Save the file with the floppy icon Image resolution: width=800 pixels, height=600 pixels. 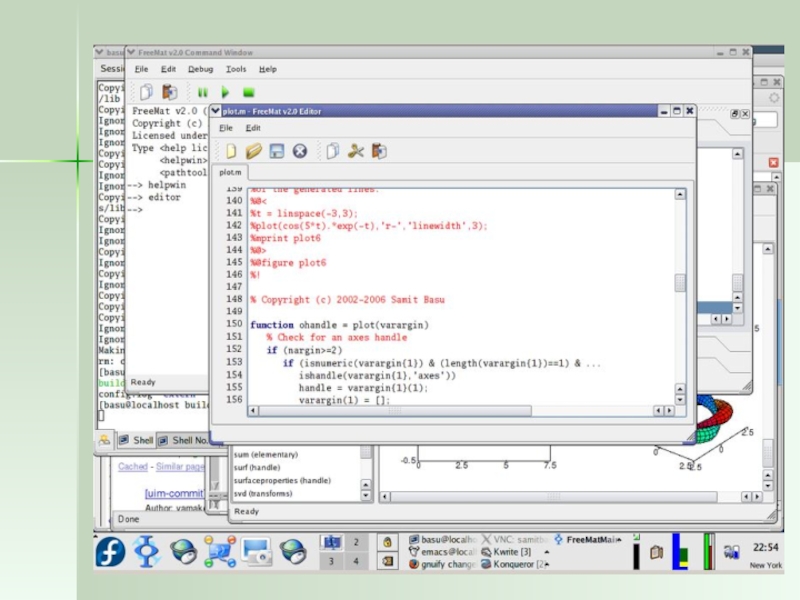[277, 151]
